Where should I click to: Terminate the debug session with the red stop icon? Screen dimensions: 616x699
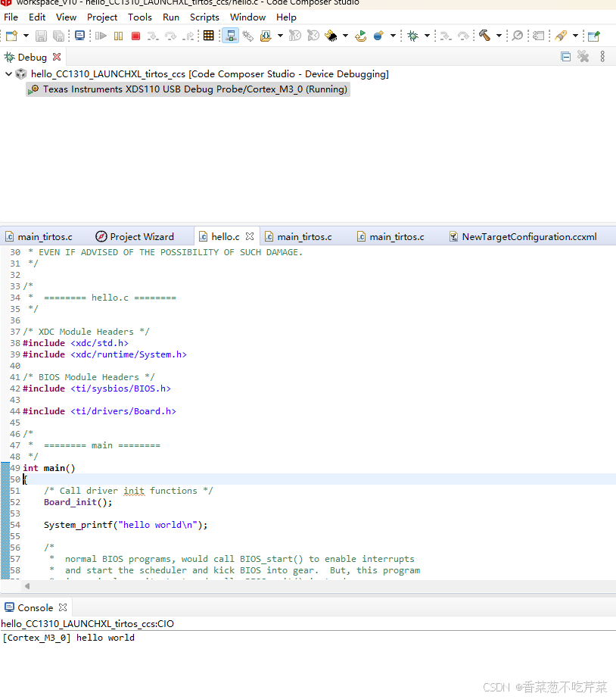(136, 36)
